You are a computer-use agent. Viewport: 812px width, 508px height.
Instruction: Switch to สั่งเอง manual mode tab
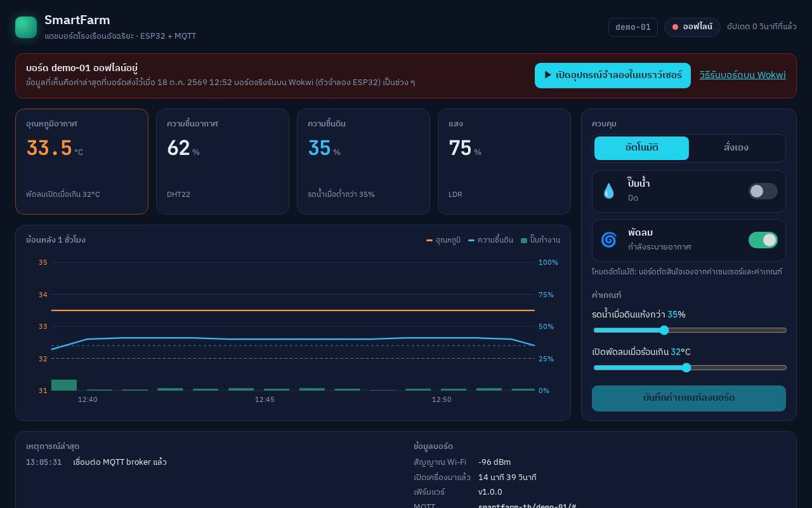click(736, 148)
